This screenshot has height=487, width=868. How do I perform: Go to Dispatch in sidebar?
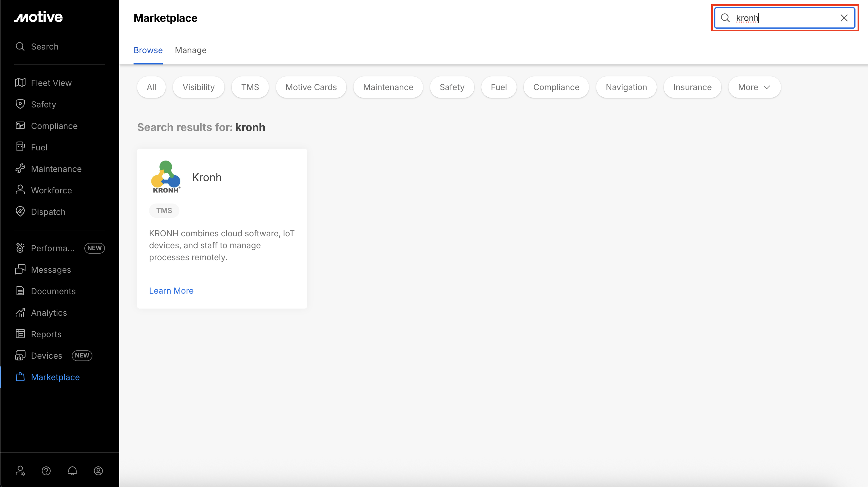(x=48, y=212)
